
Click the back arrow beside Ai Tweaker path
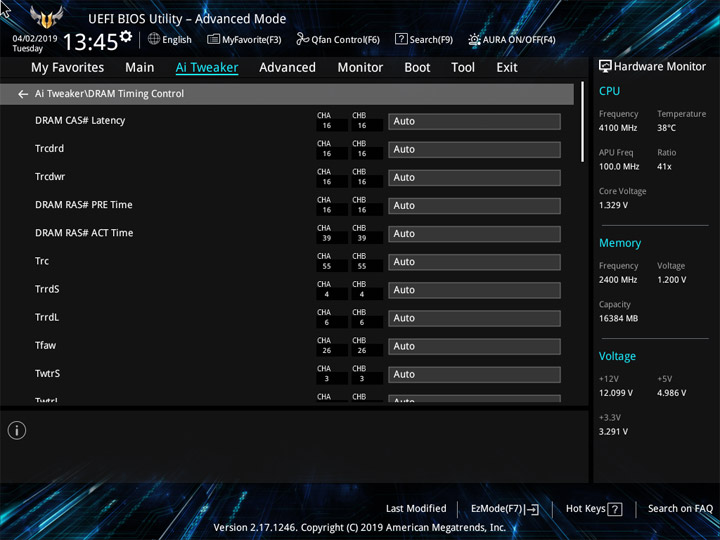22,94
